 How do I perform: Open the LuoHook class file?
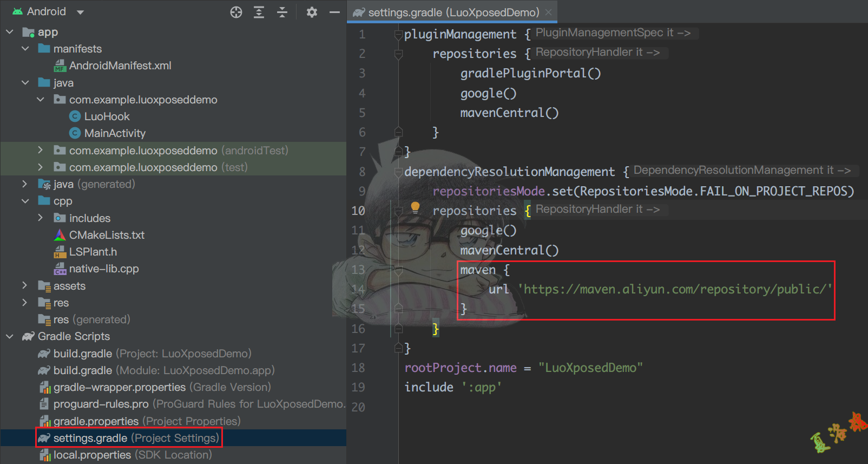coord(107,116)
